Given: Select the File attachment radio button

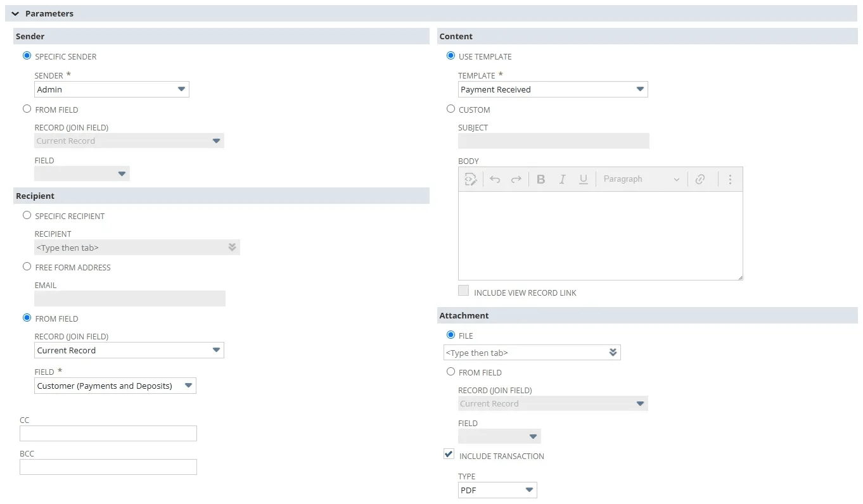Looking at the screenshot, I should pyautogui.click(x=451, y=335).
